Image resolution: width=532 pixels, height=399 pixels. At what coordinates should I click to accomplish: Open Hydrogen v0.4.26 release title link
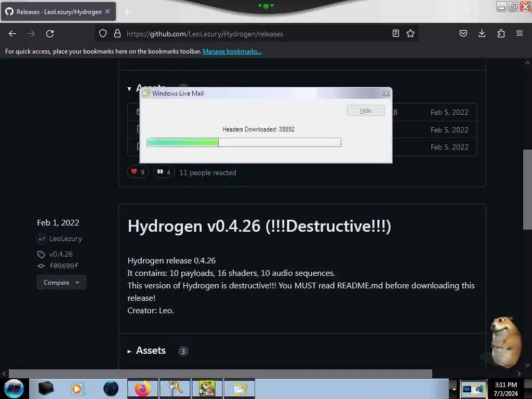pyautogui.click(x=259, y=226)
